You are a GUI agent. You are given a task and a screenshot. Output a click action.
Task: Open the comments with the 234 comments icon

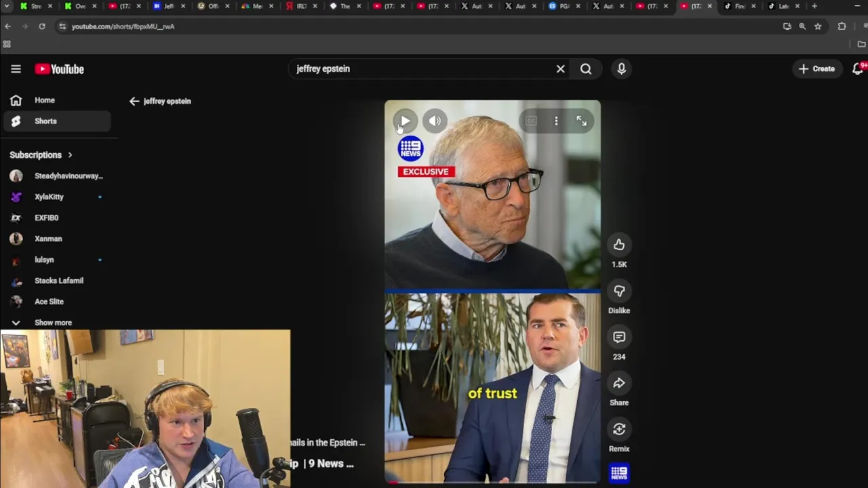point(619,337)
